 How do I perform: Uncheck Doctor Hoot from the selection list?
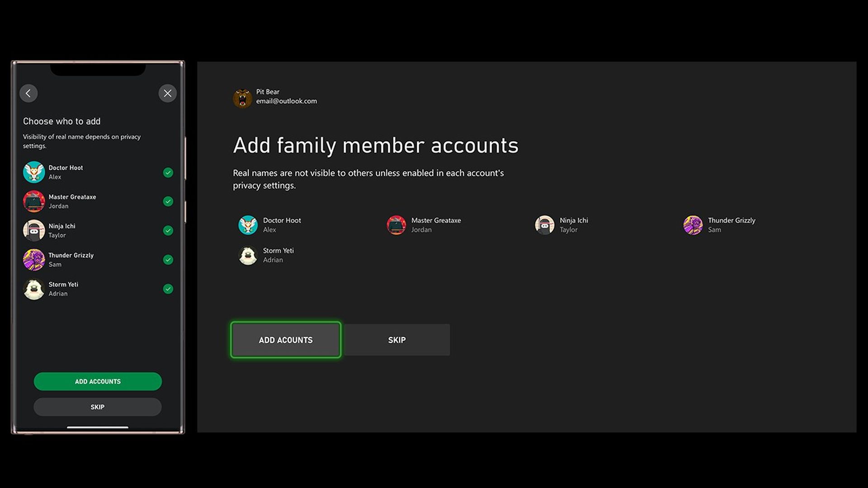[168, 172]
